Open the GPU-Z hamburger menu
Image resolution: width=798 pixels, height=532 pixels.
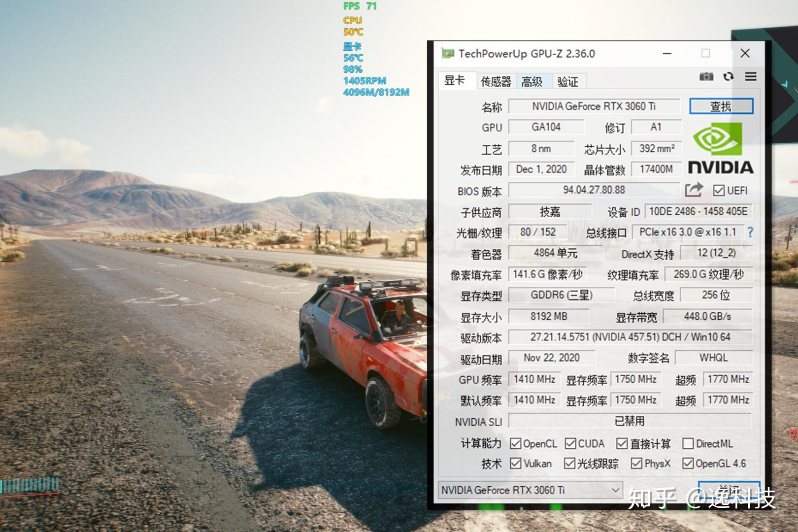(x=751, y=76)
